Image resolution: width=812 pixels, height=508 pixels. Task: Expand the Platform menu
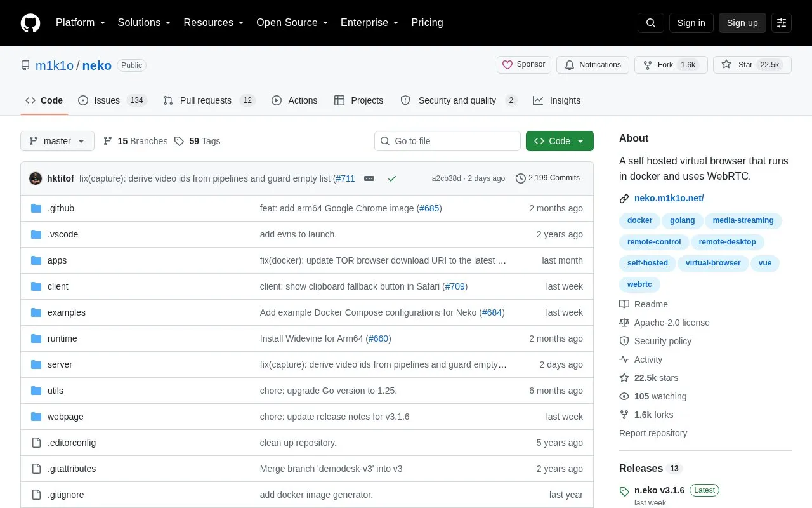80,23
